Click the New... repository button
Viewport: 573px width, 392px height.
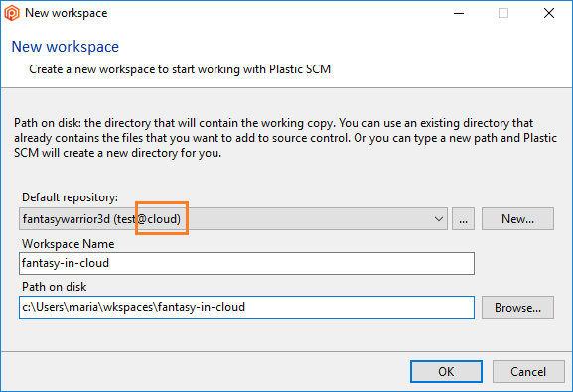[x=517, y=219]
